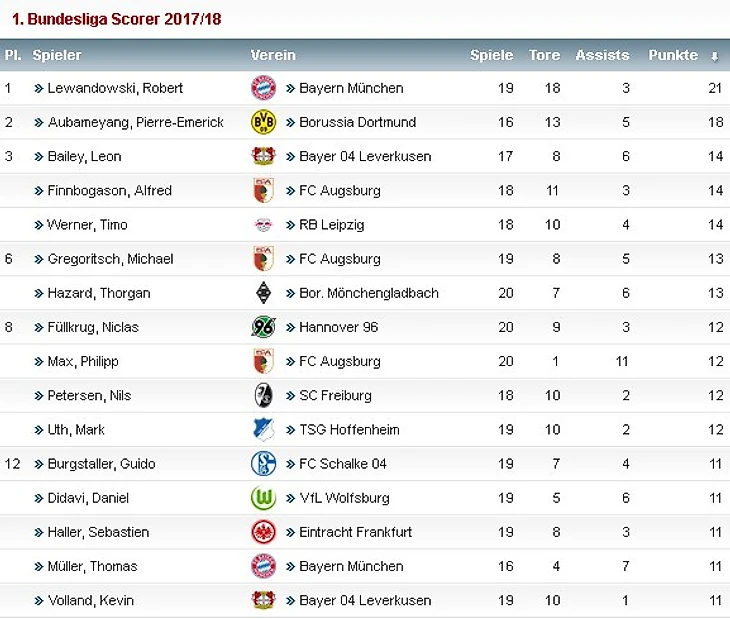Click the FC Schalke 04 logo
The image size is (730, 619).
(x=263, y=464)
